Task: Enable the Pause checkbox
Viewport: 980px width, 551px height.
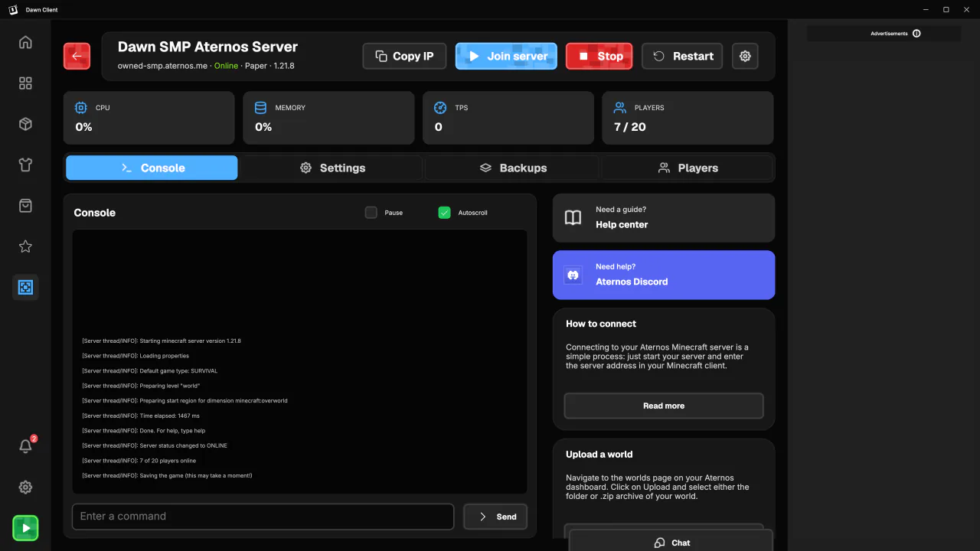Action: tap(371, 213)
